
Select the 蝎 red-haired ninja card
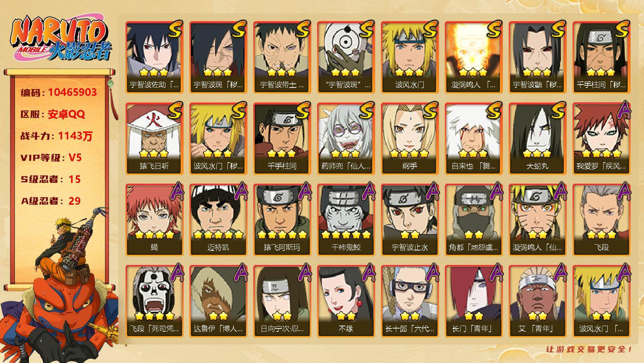click(154, 220)
